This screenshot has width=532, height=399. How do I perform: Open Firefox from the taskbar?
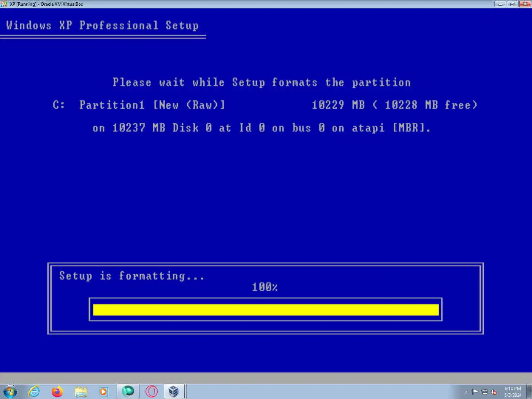57,391
